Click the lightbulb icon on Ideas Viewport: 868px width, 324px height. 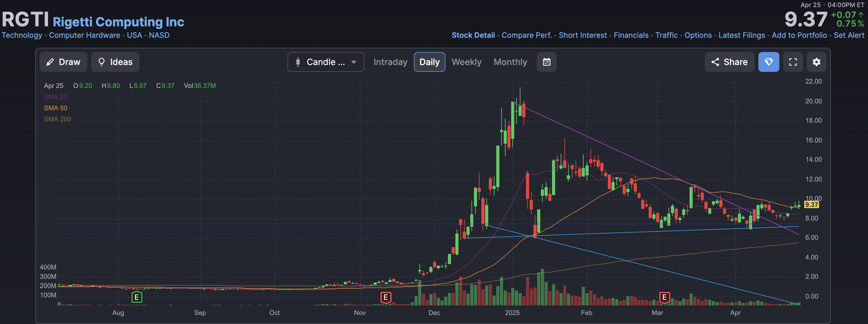point(101,62)
